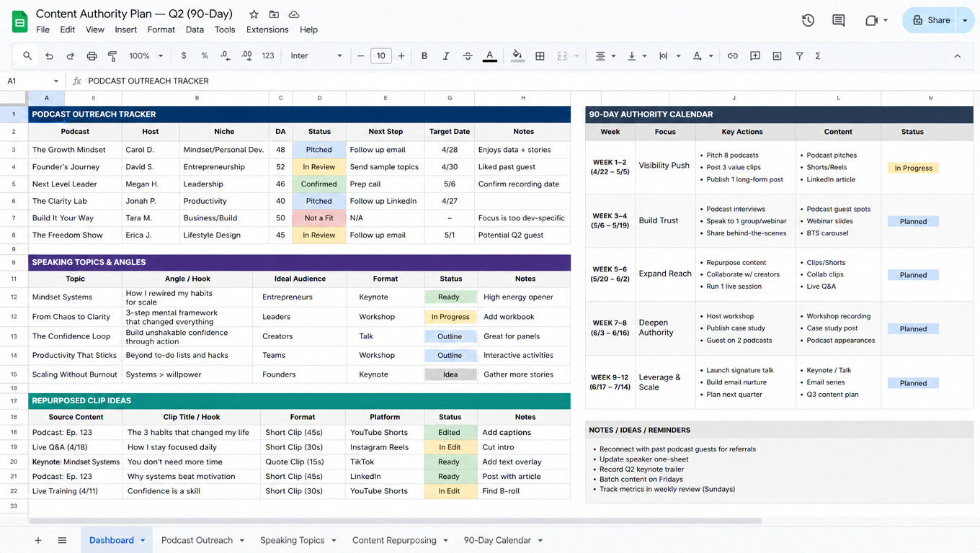Open the Format menu
This screenshot has width=980, height=553.
coord(161,30)
